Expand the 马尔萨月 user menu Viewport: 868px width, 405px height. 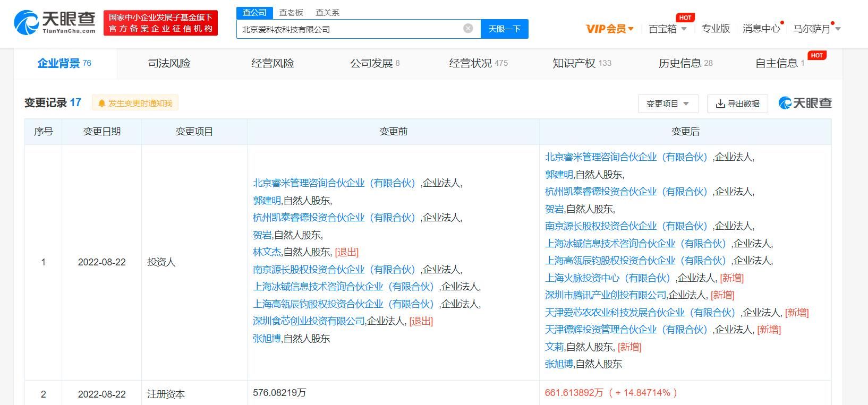coord(816,29)
